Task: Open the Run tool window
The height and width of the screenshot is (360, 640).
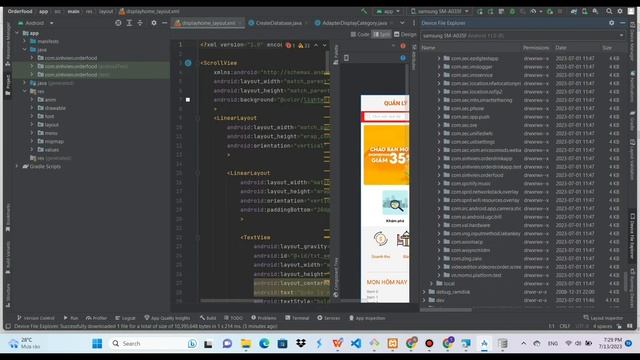Action: [x=71, y=318]
